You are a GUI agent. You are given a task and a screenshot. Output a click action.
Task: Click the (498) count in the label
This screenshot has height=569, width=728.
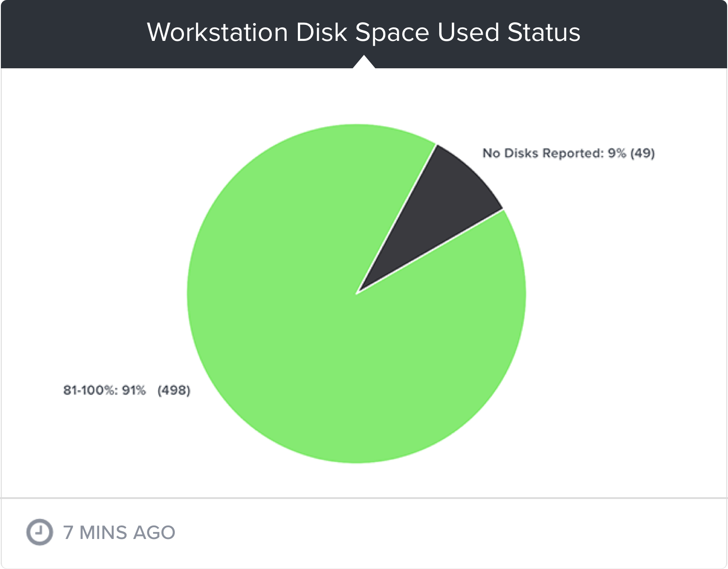pos(174,390)
